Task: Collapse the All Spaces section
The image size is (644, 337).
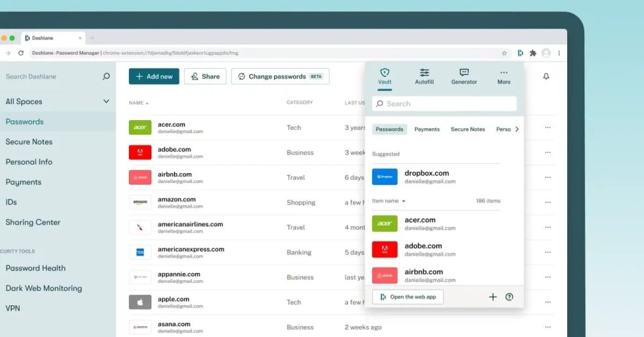Action: pyautogui.click(x=106, y=102)
